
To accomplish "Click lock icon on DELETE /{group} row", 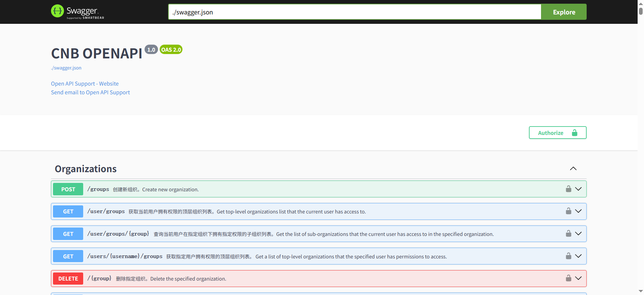I will coord(568,278).
